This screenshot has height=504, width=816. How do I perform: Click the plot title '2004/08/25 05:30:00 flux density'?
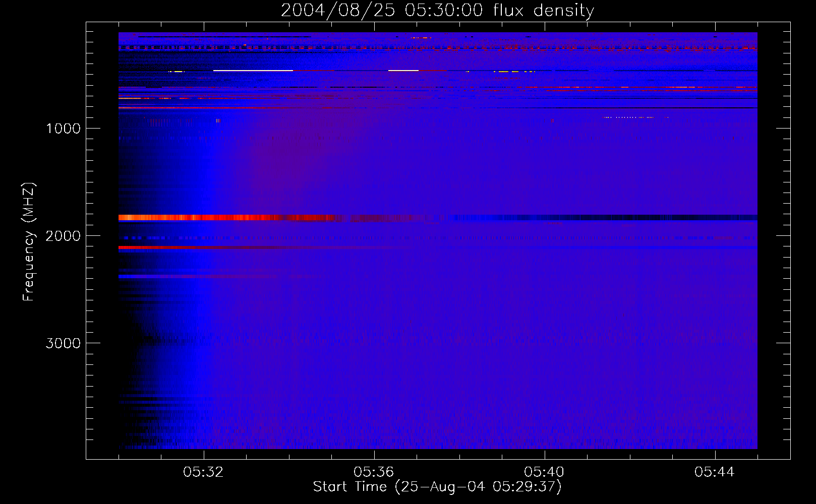pos(437,10)
